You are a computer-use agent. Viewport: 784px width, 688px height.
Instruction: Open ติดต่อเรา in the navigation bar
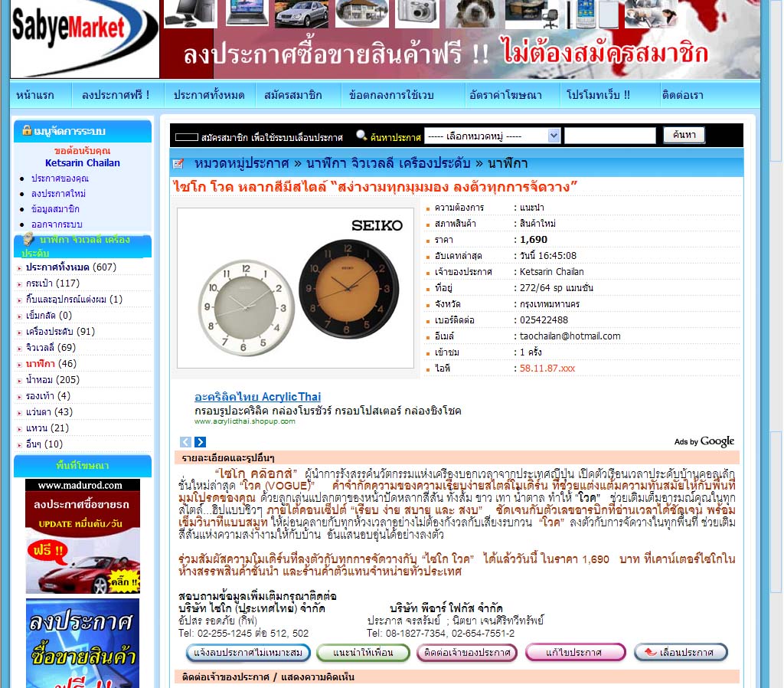[x=682, y=95]
